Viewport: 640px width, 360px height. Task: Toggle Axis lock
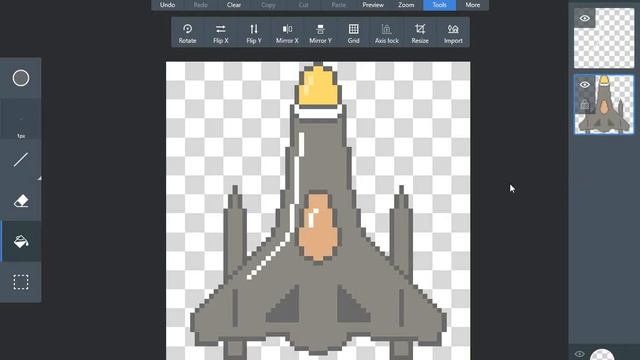click(x=387, y=33)
